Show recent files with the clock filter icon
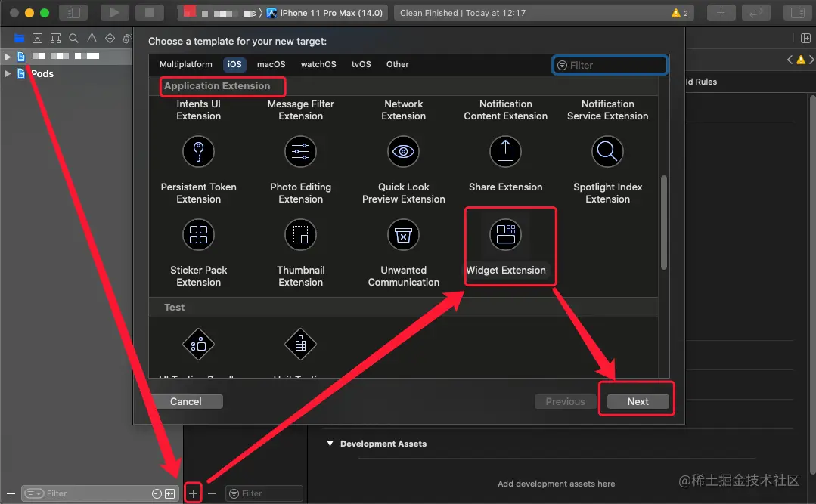The height and width of the screenshot is (504, 816). [x=156, y=493]
